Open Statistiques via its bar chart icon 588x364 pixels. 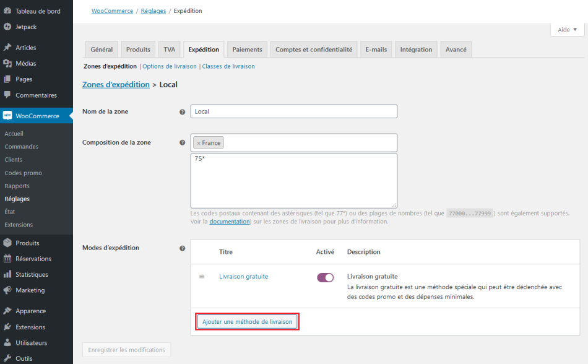pyautogui.click(x=7, y=274)
